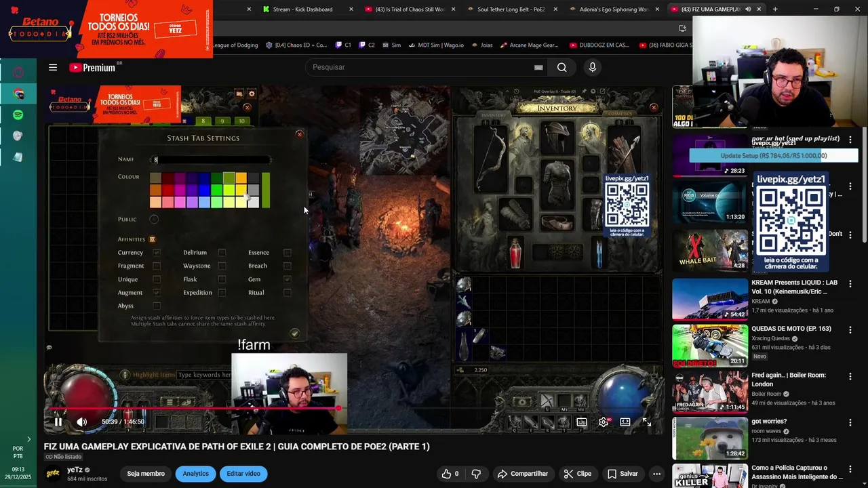Screen dimensions: 868x488
Task: Open more actions menu below the video
Action: click(656, 474)
